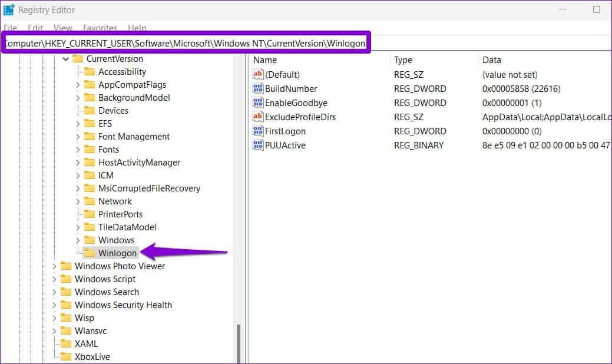Click the Devices folder icon
The image size is (612, 364).
90,110
